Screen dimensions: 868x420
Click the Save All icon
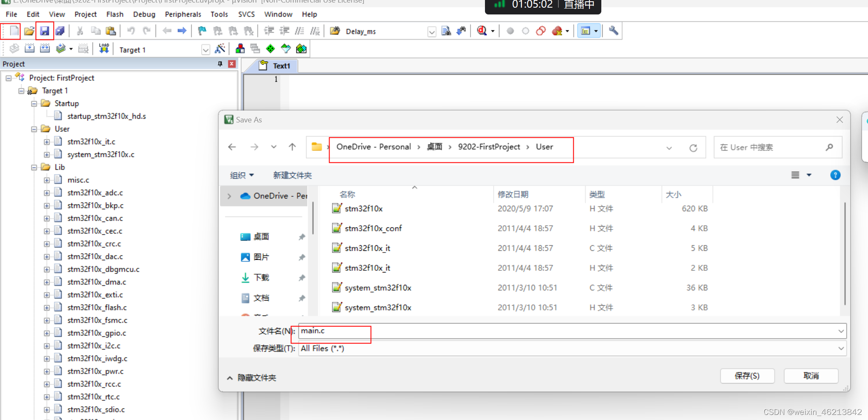60,31
